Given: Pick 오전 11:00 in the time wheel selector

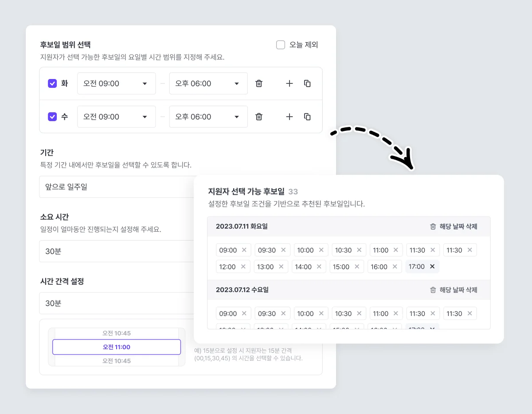Looking at the screenshot, I should coord(117,347).
